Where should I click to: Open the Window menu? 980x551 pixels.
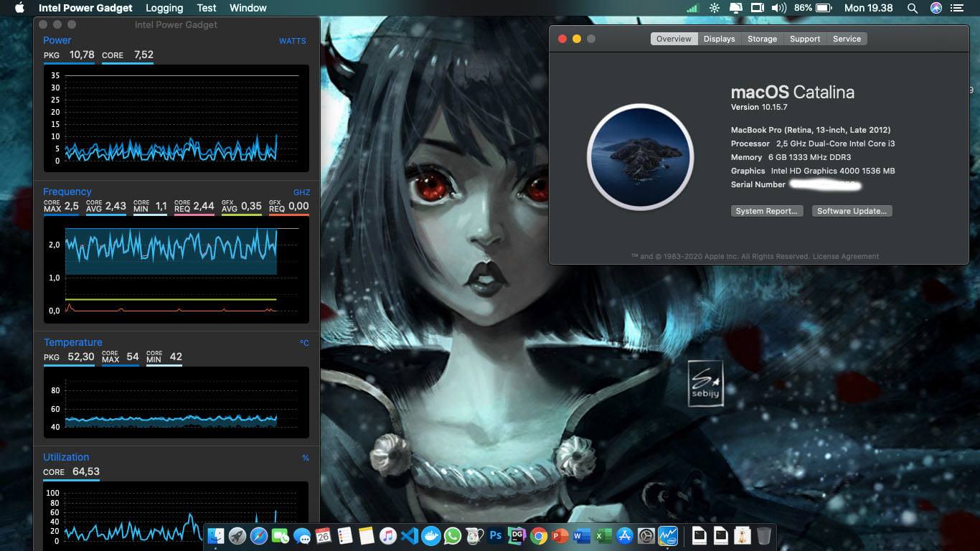[248, 8]
